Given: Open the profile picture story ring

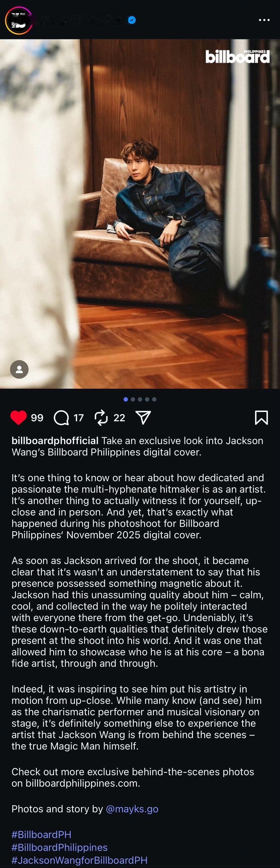Looking at the screenshot, I should pyautogui.click(x=19, y=20).
